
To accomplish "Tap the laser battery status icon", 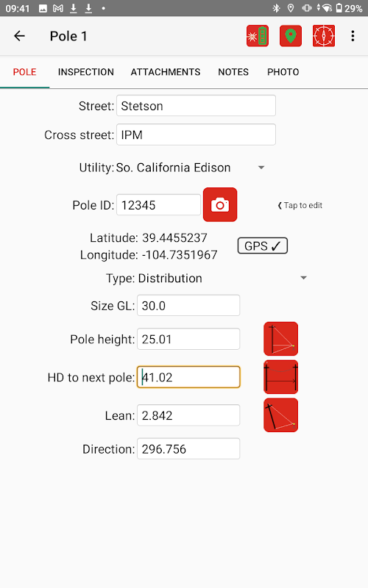I will coord(257,36).
